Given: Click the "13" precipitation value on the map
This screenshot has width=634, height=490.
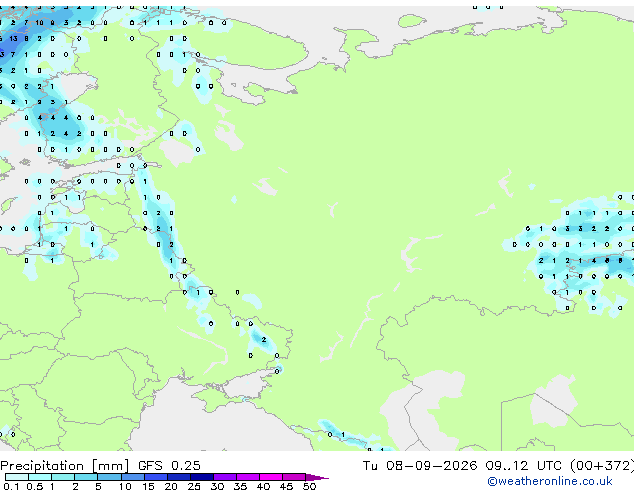Looking at the screenshot, I should [13, 38].
